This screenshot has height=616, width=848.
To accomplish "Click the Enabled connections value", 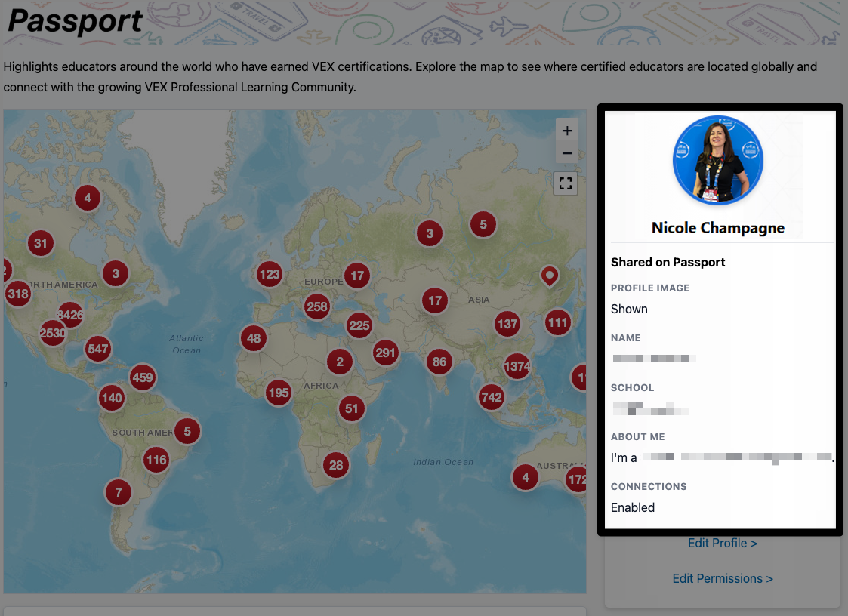I will click(x=633, y=507).
